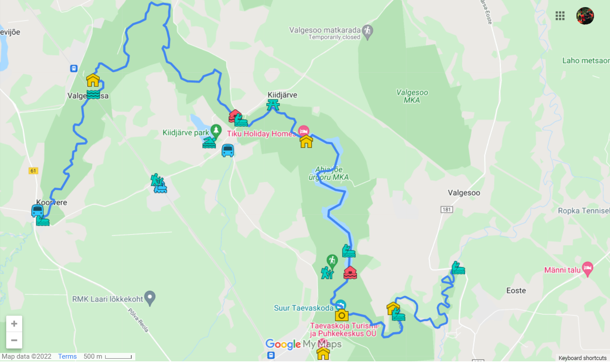The width and height of the screenshot is (610, 364).
Task: Select the blue bus marker at Koorvere
Action: click(x=37, y=211)
